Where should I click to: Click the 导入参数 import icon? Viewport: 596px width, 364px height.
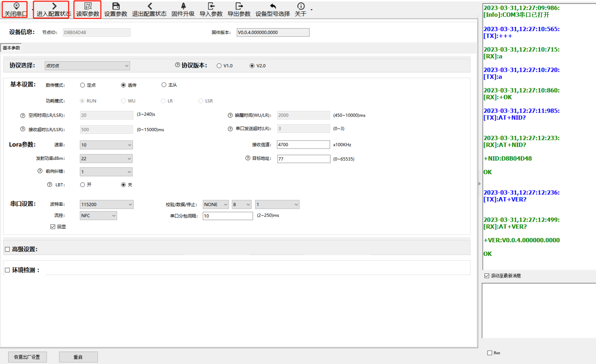[211, 6]
